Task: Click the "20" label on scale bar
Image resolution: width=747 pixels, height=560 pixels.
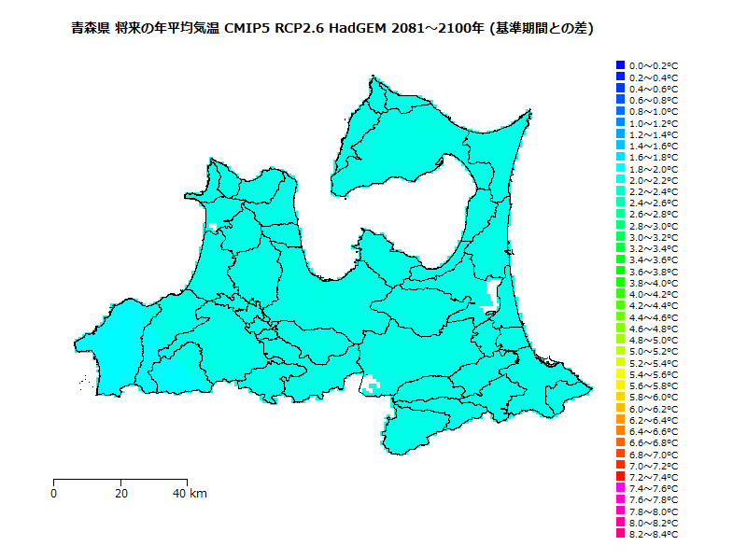Action: click(121, 494)
